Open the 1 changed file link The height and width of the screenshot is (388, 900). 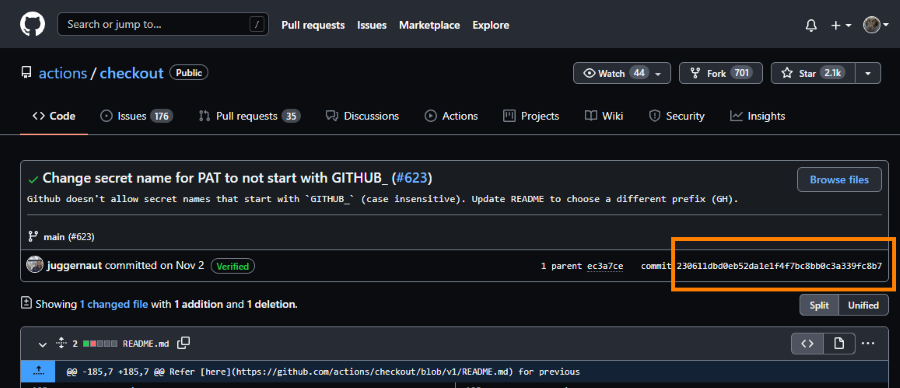114,304
